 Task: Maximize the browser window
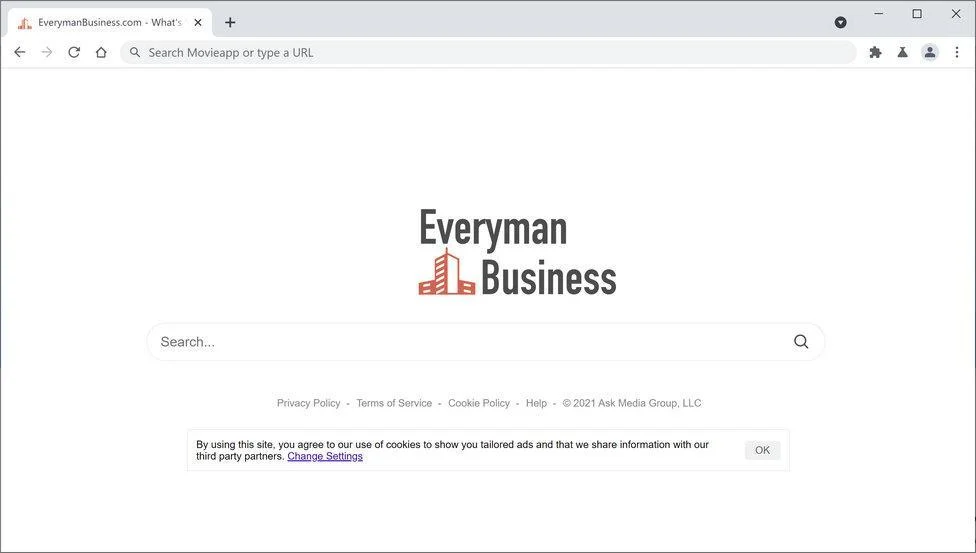pos(917,14)
